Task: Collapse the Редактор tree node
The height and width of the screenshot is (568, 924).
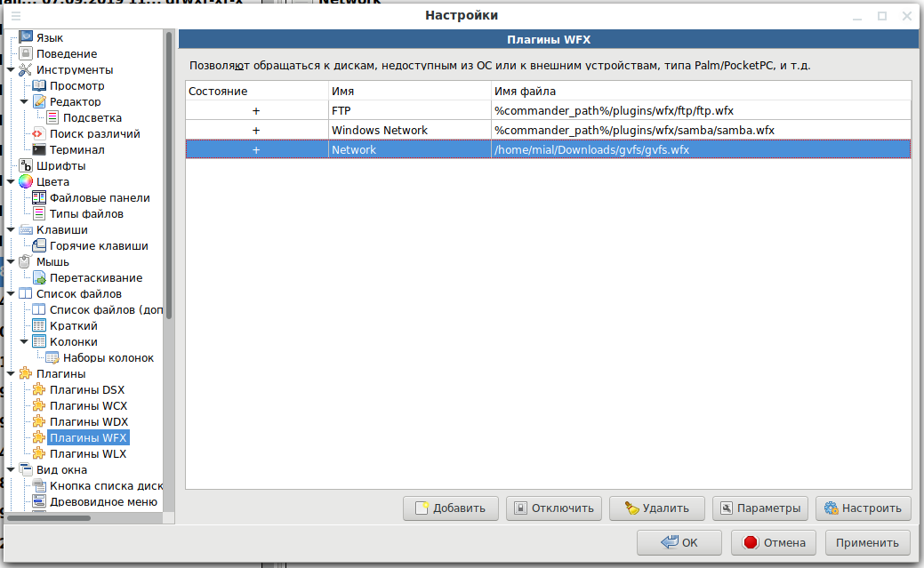Action: 24,101
